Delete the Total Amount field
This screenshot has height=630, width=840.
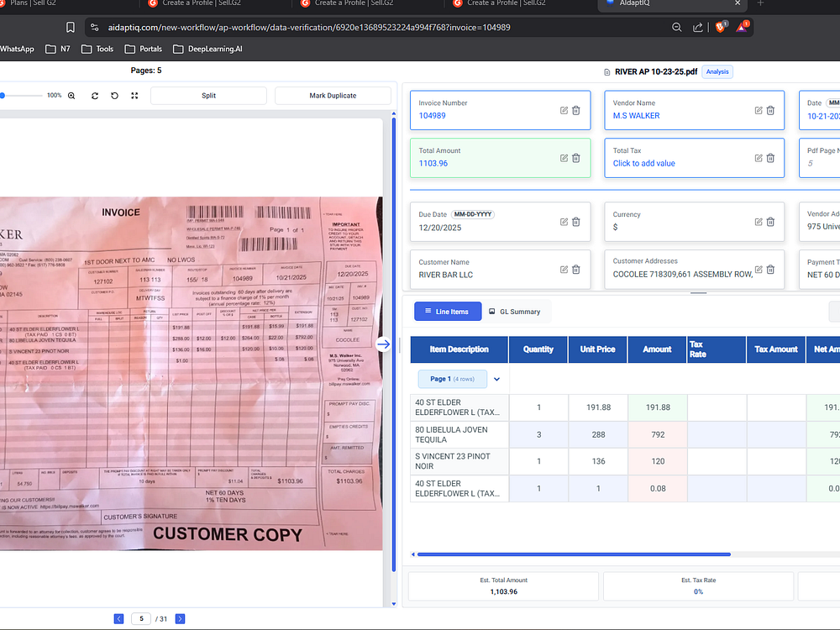tap(576, 158)
